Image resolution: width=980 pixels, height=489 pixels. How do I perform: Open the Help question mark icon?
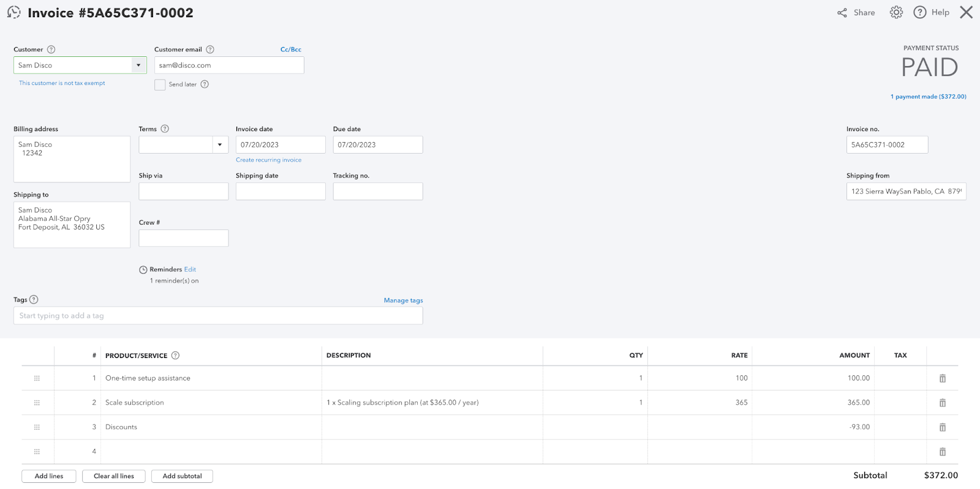[x=919, y=12]
